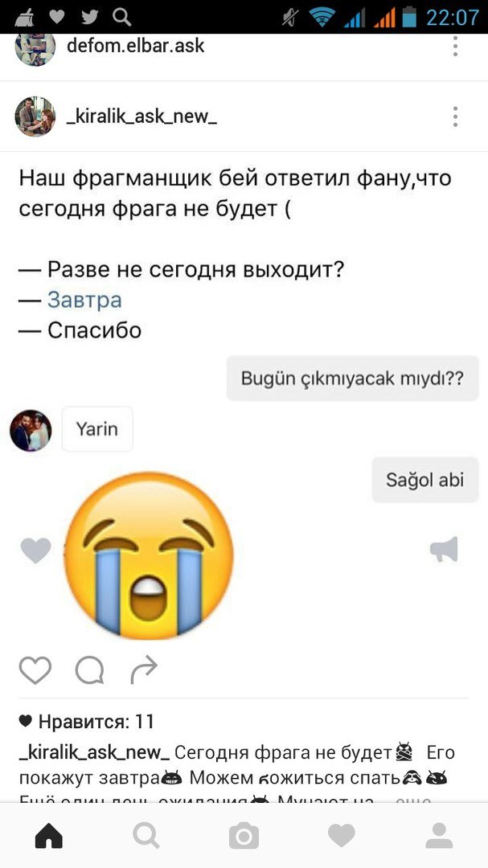View likes via Нравится: 11
Image resolution: width=488 pixels, height=868 pixels.
click(x=87, y=721)
